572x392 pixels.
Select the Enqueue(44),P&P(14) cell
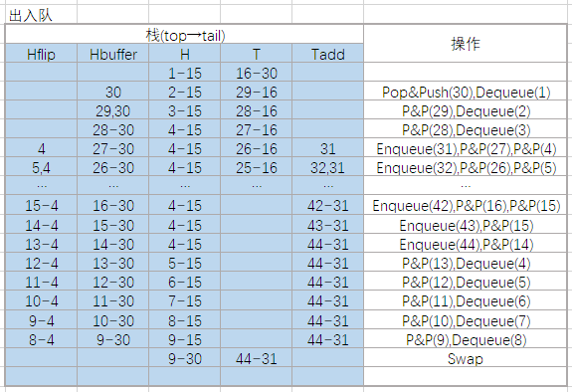466,244
